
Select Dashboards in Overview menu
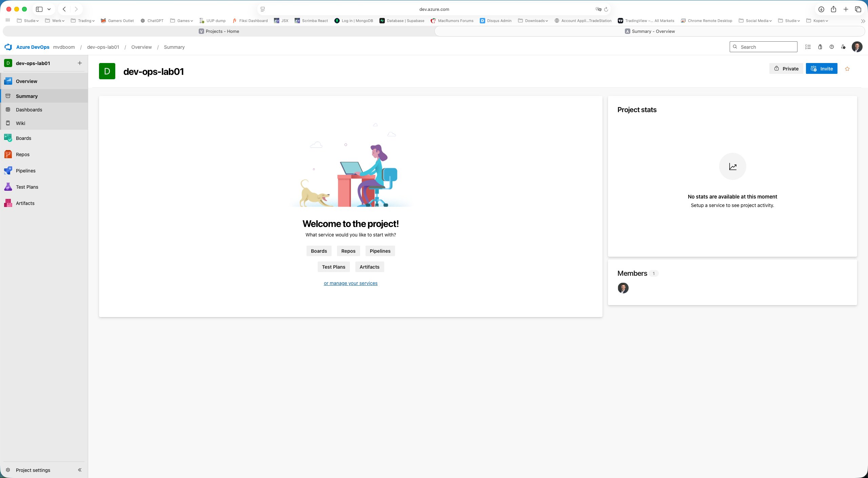tap(29, 110)
